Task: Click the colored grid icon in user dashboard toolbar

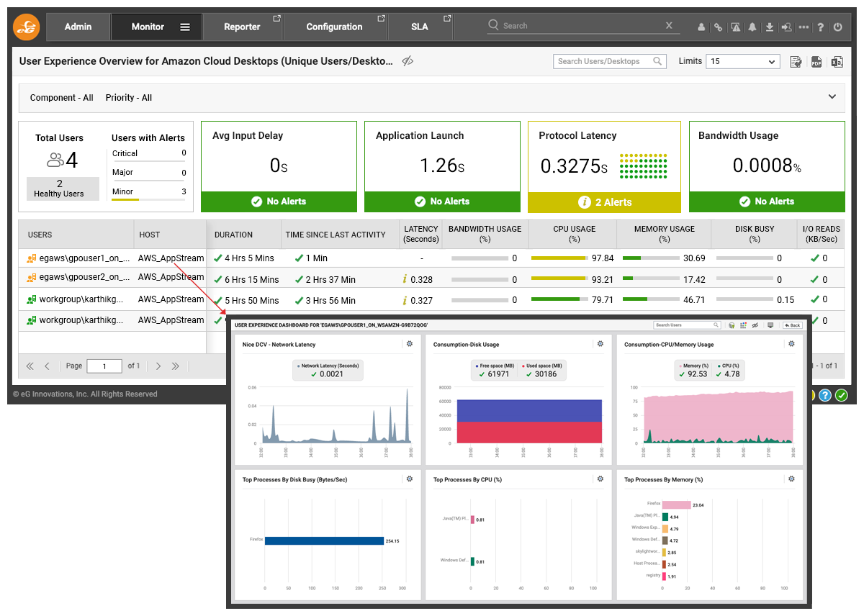Action: point(743,325)
